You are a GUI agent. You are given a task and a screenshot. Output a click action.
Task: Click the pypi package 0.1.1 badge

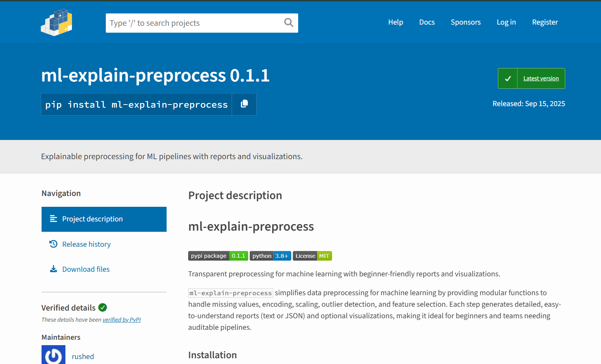pyautogui.click(x=218, y=256)
